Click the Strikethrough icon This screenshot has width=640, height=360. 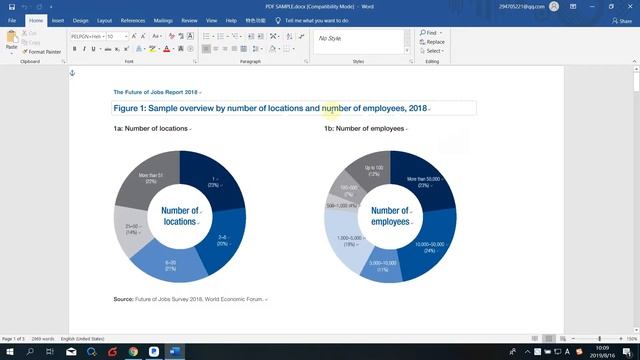pos(108,49)
